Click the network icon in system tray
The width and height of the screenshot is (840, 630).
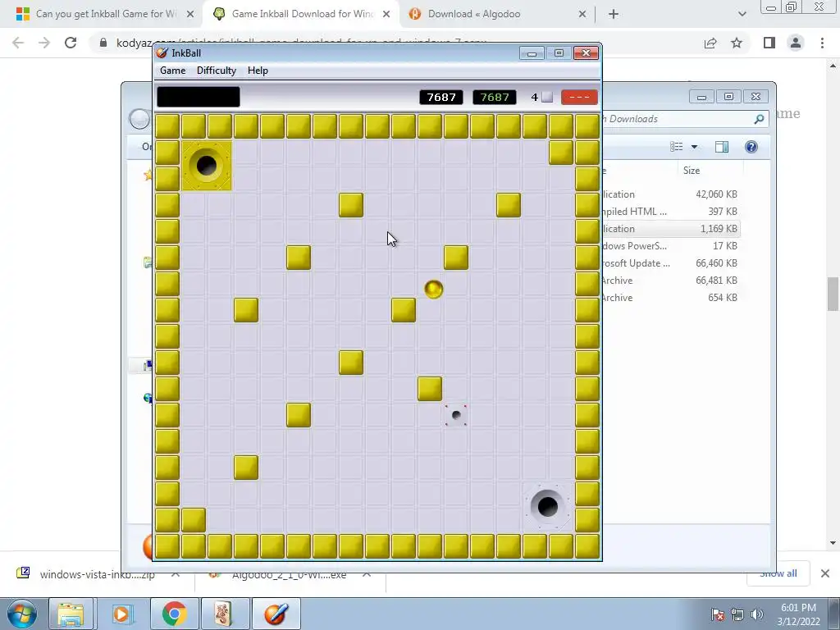(x=737, y=614)
